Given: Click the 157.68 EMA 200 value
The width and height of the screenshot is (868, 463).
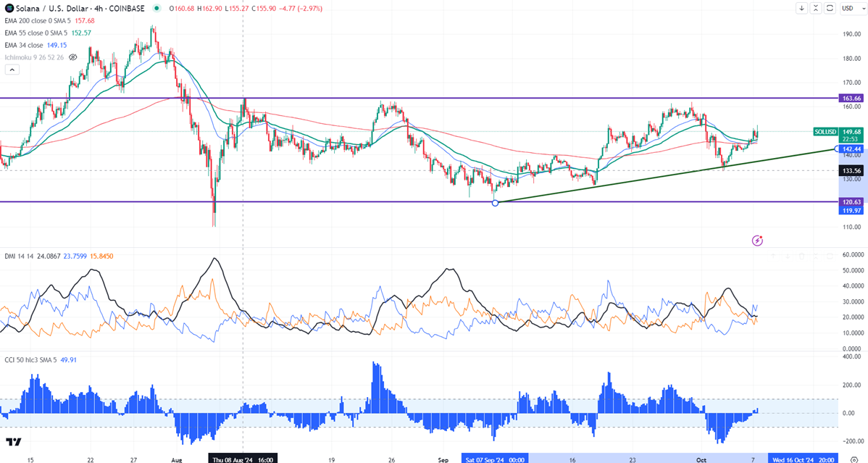Looking at the screenshot, I should (84, 20).
